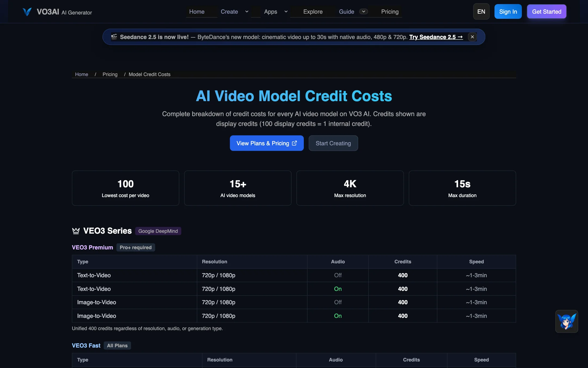Open the Explore nav item
The image size is (588, 368).
[313, 11]
